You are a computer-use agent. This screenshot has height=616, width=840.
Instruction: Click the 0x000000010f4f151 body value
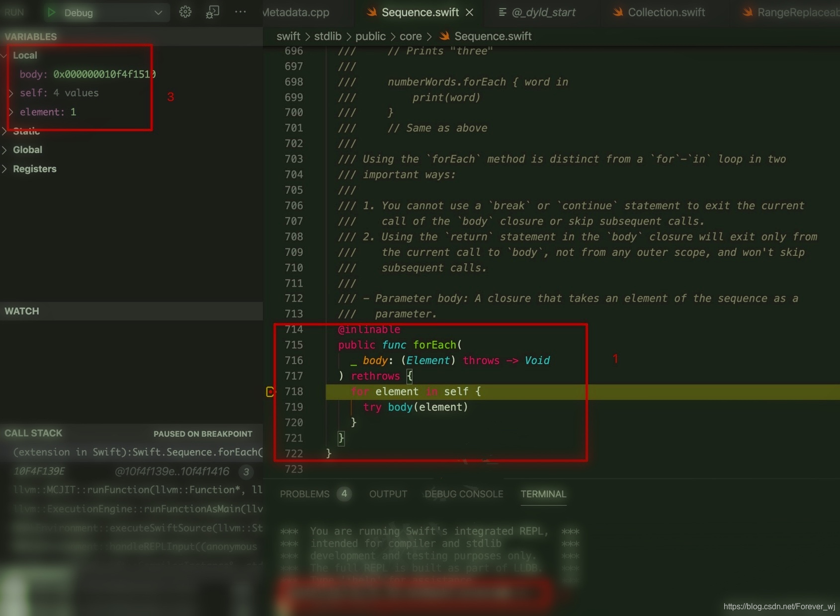104,74
